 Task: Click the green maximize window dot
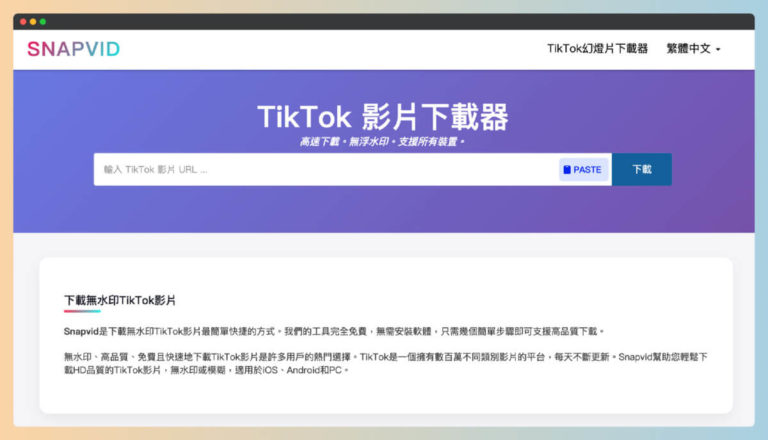[x=43, y=22]
